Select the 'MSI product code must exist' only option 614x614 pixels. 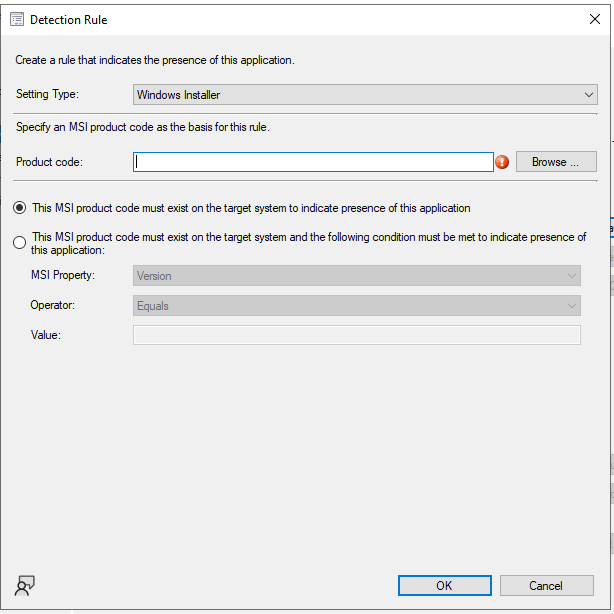(x=20, y=208)
